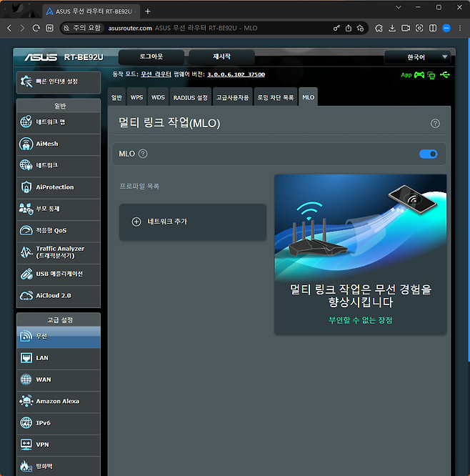Click the 로그아웃 button
The width and height of the screenshot is (470, 476).
point(151,56)
